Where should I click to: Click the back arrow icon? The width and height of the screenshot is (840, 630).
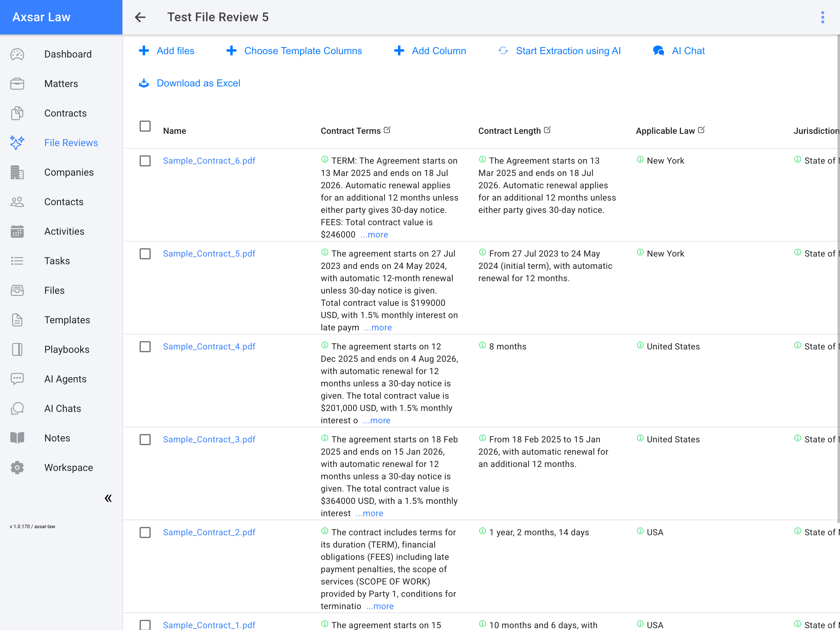click(x=140, y=17)
